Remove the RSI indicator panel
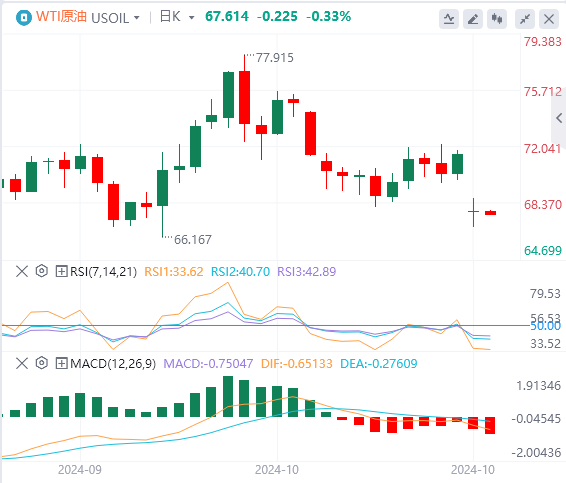Screen dimensions: 566x483 click(x=22, y=271)
